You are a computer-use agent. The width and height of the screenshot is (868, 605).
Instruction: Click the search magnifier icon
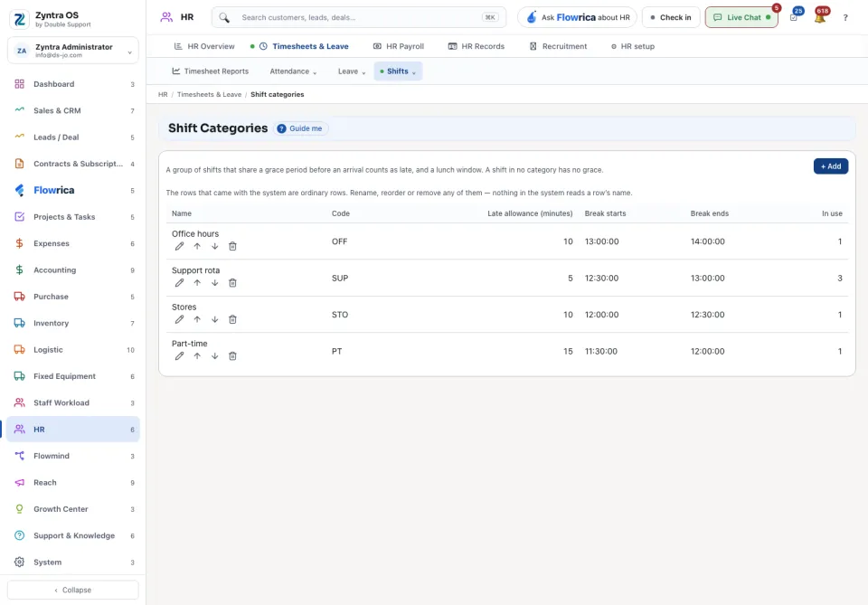tap(224, 18)
